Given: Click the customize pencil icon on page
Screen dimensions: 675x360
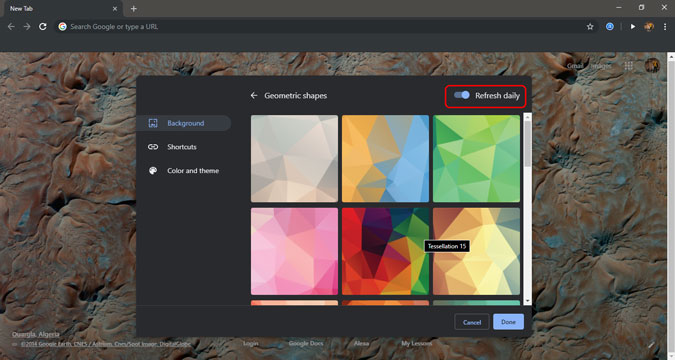Looking at the screenshot, I should (651, 345).
